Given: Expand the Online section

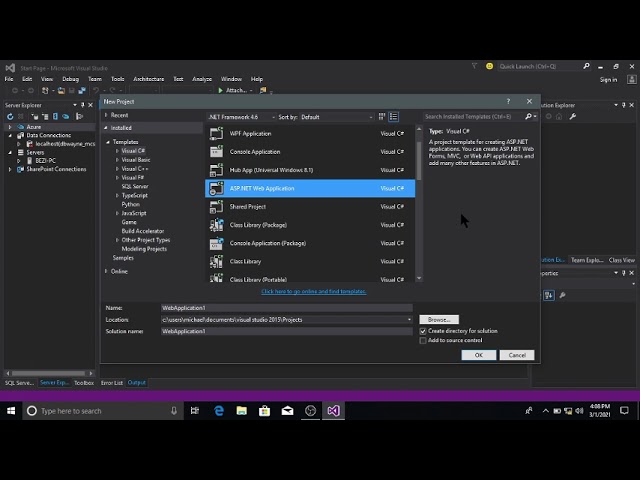Looking at the screenshot, I should 106,271.
